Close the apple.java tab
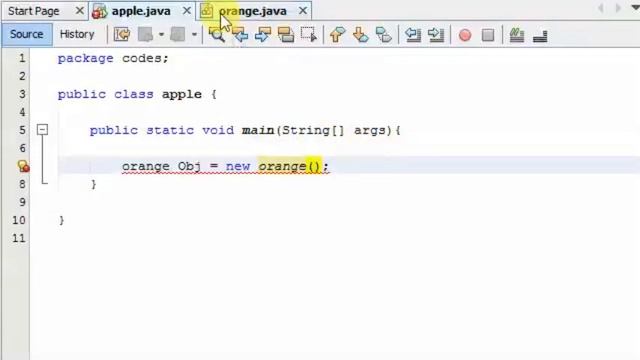Viewport: 640px width, 360px height. coord(187,11)
